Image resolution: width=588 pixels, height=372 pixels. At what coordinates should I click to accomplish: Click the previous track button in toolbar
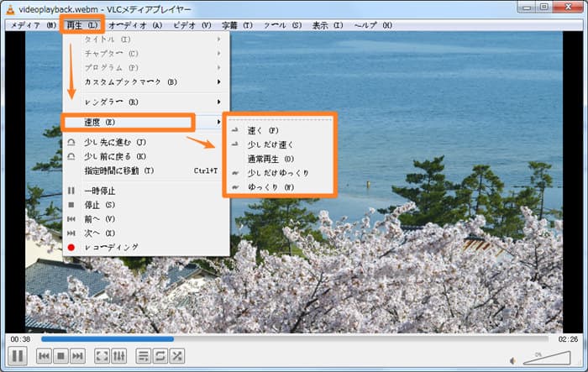point(44,356)
